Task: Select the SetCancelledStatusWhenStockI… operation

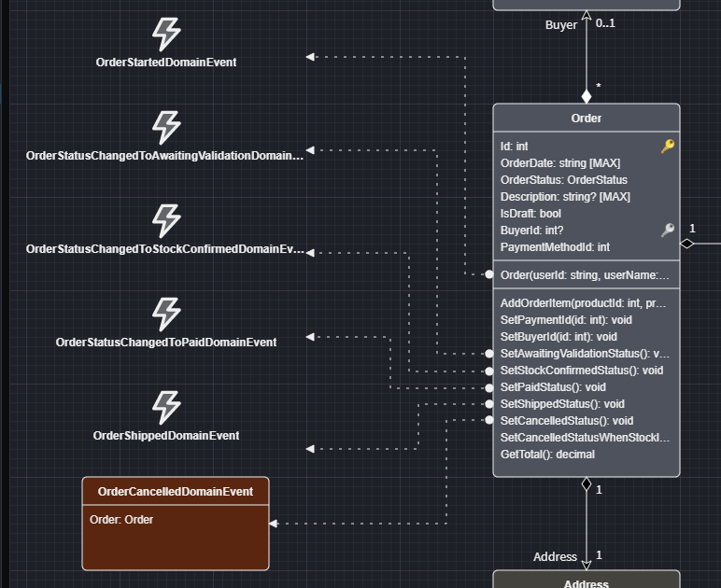Action: (587, 438)
